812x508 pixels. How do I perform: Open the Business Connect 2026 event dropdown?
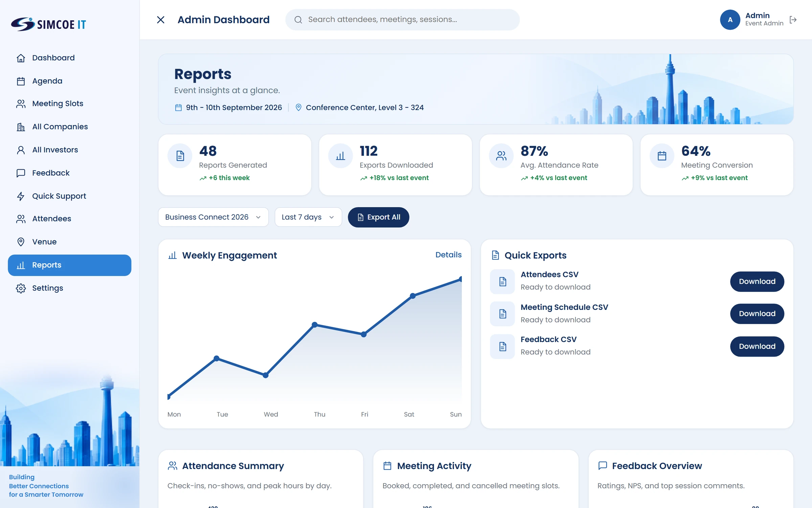pos(213,217)
